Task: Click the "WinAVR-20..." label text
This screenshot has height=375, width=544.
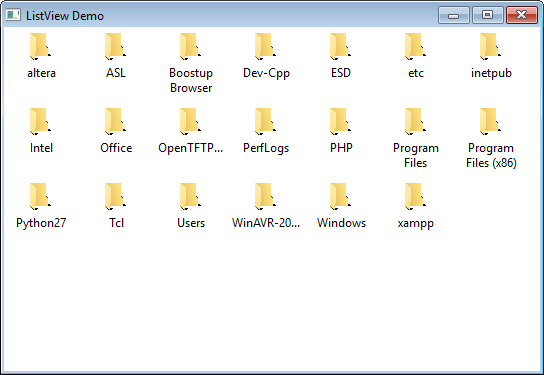Action: pyautogui.click(x=266, y=223)
